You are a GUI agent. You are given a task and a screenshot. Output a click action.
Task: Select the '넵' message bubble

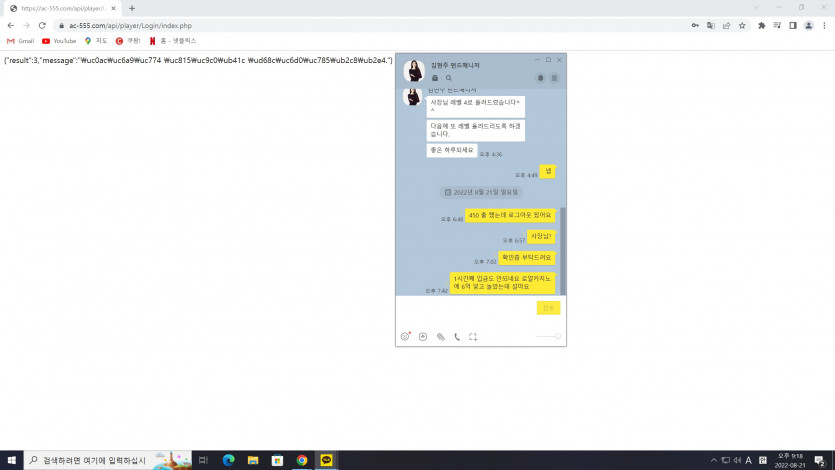pyautogui.click(x=547, y=171)
